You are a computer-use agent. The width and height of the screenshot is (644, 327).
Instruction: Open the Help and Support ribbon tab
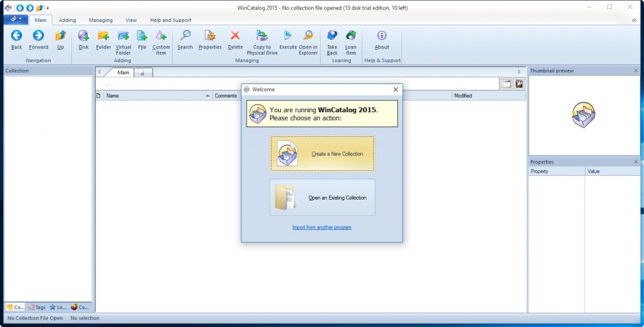click(x=171, y=20)
